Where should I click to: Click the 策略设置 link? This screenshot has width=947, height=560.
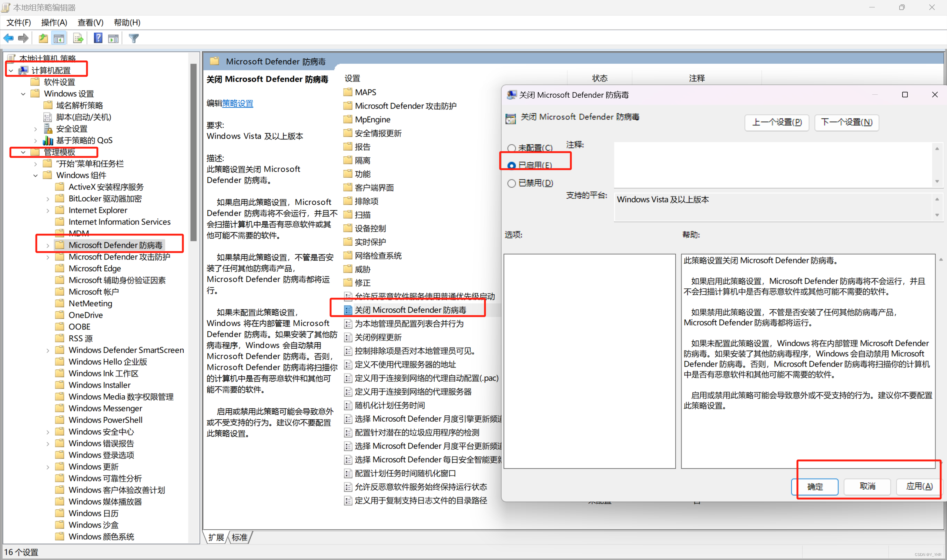[x=237, y=103]
